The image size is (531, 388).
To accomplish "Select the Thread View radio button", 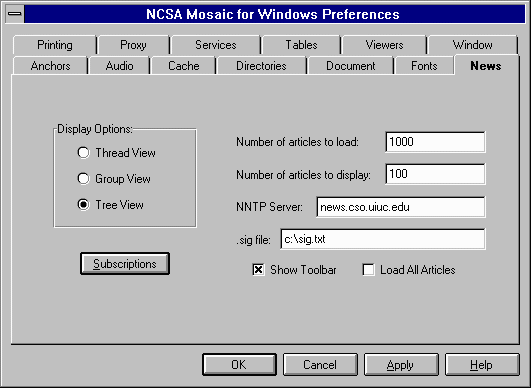I will (83, 153).
